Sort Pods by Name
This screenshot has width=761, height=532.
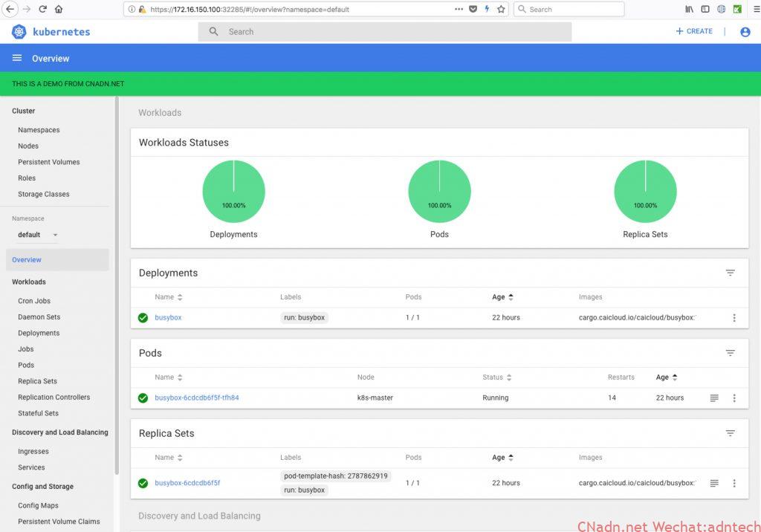[x=169, y=377]
